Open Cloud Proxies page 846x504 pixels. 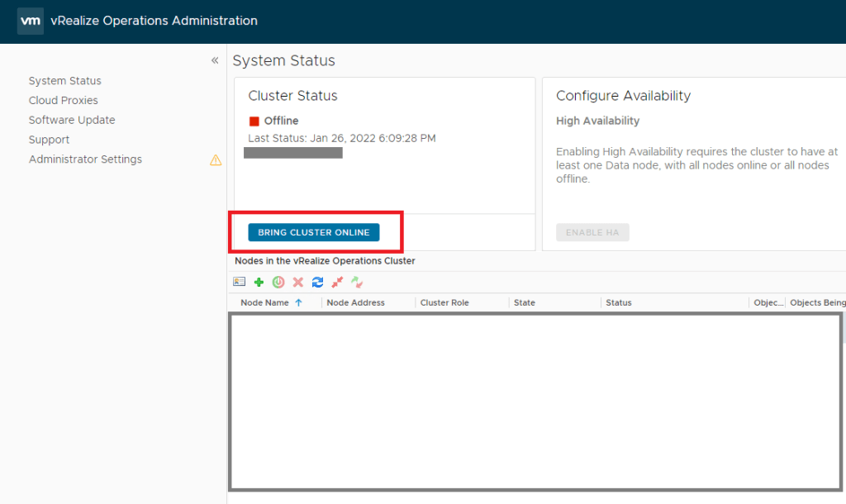[64, 100]
